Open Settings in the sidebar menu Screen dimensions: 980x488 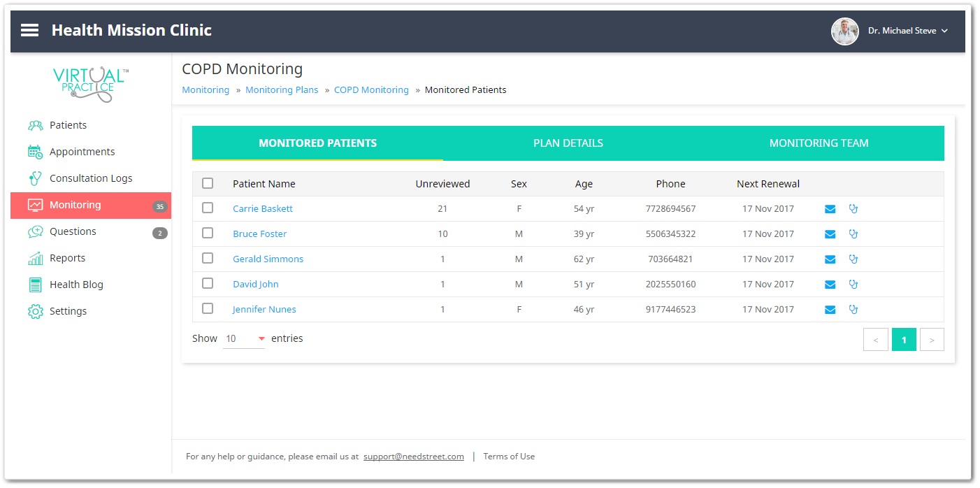coord(91,311)
